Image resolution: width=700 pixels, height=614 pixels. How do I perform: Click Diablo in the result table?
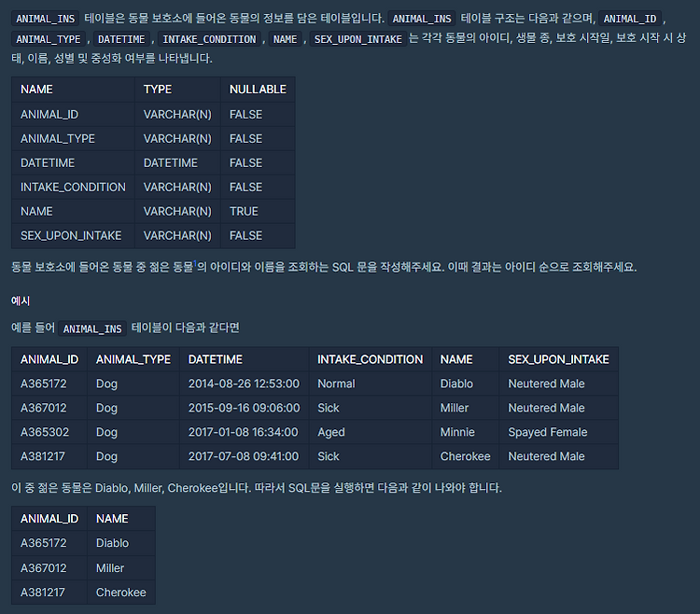tap(113, 543)
